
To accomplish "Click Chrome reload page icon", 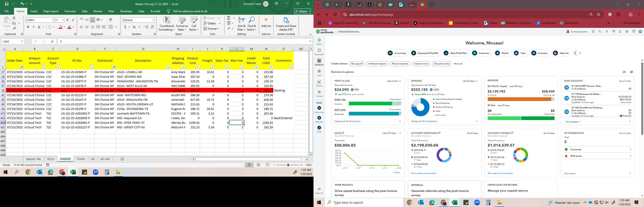I will tap(335, 14).
